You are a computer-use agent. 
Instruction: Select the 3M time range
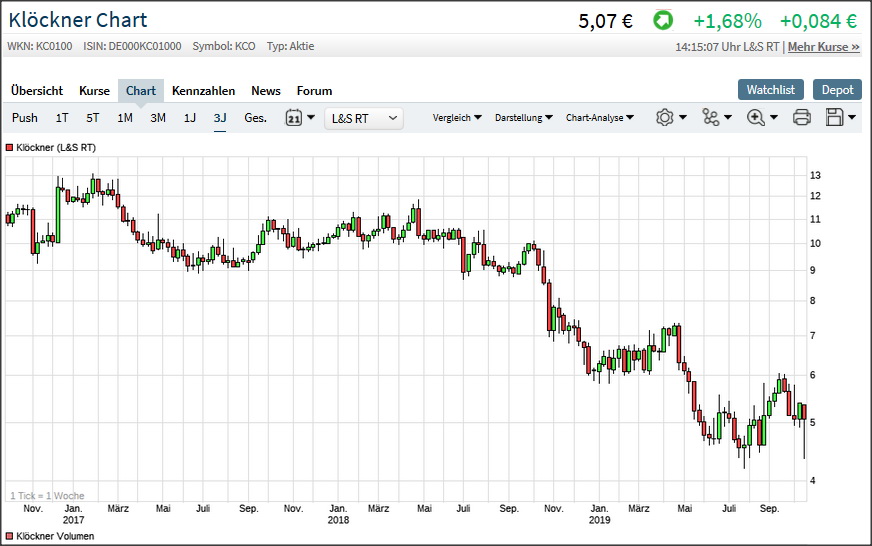pyautogui.click(x=158, y=118)
